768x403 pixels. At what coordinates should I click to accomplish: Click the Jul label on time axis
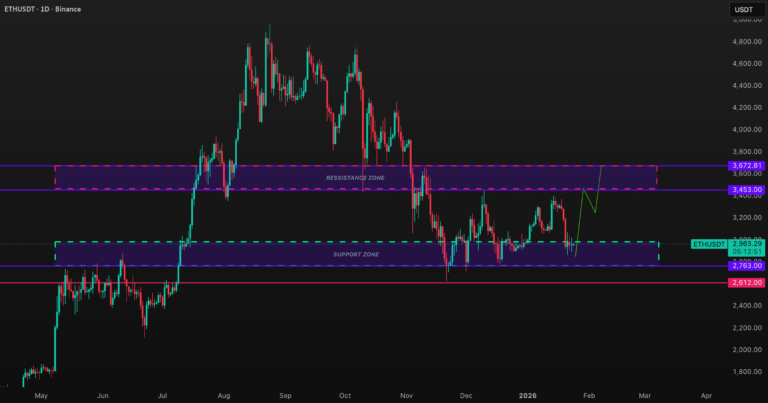[162, 396]
